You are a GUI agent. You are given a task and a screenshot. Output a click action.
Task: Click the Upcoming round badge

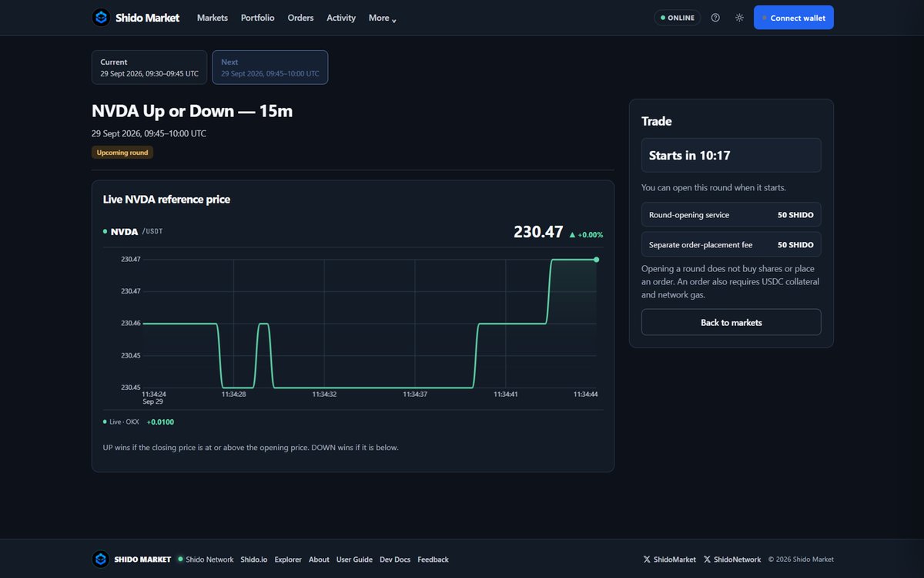[x=122, y=153]
